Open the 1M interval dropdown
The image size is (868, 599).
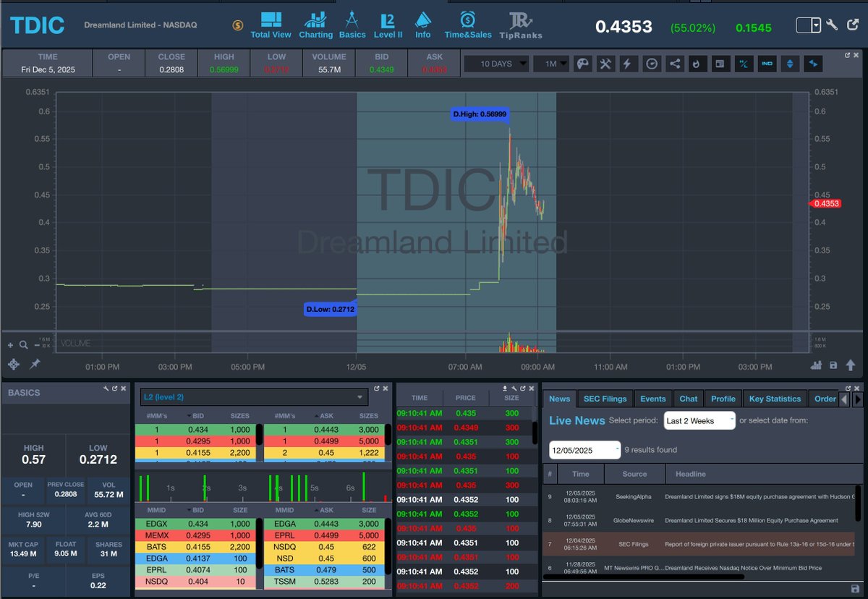coord(550,64)
